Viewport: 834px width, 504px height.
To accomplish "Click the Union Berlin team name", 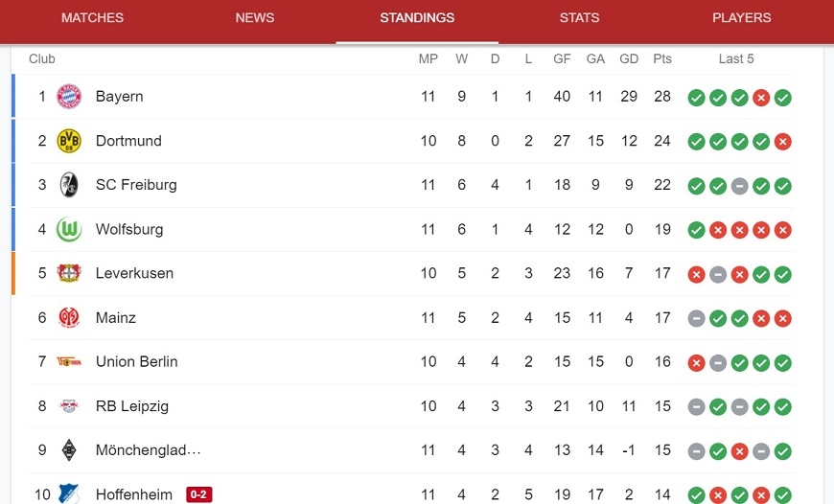I will [137, 361].
